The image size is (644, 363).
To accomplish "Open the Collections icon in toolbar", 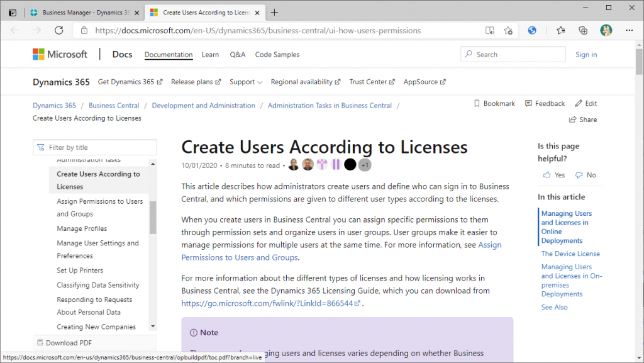I will click(583, 30).
